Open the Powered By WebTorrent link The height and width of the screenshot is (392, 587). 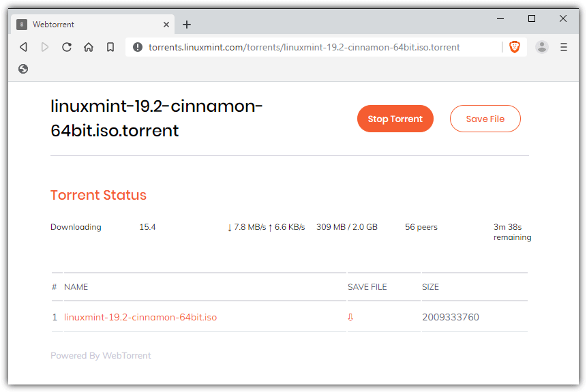point(101,355)
